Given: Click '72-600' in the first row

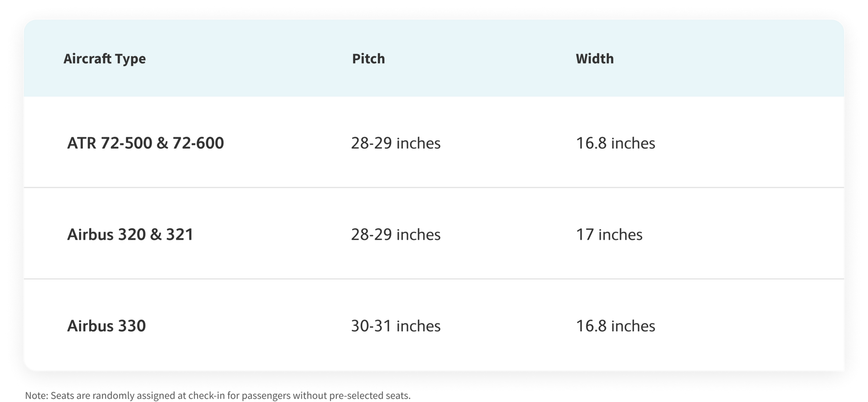Looking at the screenshot, I should [198, 143].
